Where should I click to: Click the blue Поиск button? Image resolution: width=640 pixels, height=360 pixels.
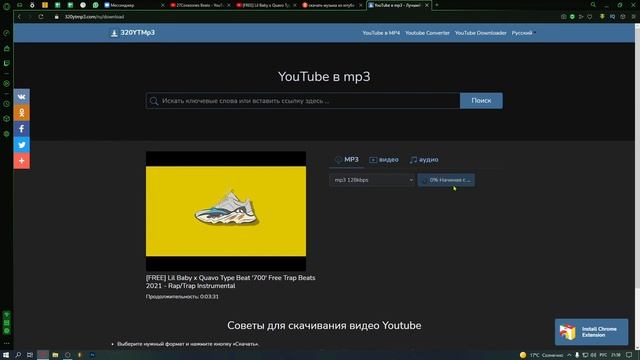coord(481,100)
